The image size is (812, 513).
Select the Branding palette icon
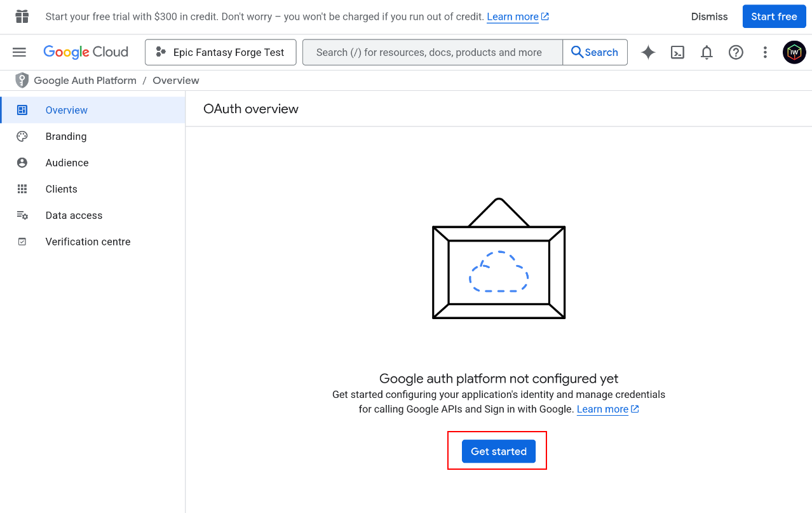pos(22,136)
